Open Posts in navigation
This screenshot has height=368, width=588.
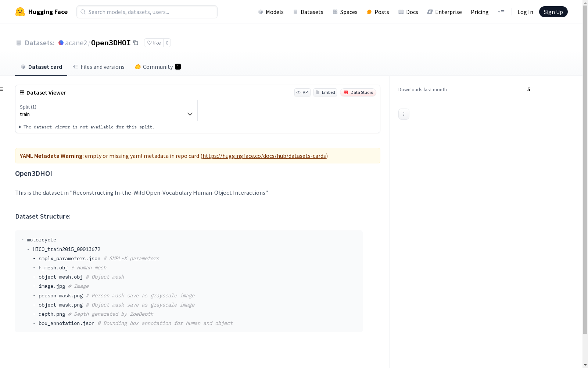point(378,12)
